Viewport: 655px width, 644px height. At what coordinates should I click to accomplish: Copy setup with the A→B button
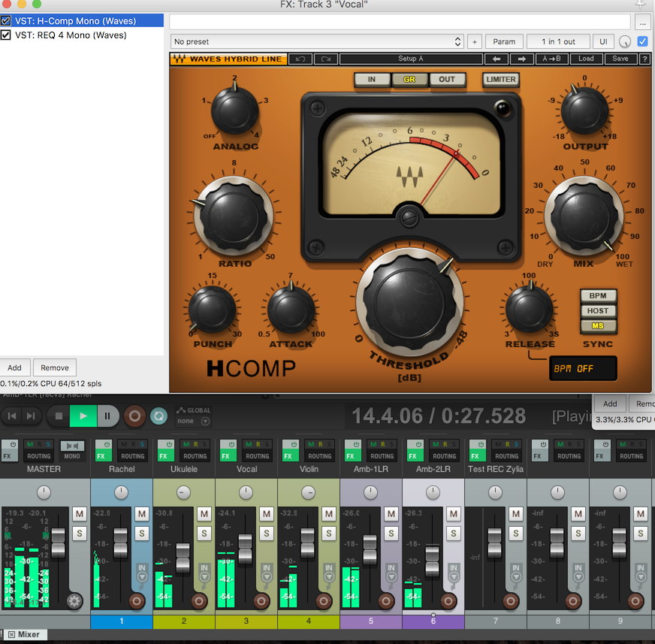(551, 59)
